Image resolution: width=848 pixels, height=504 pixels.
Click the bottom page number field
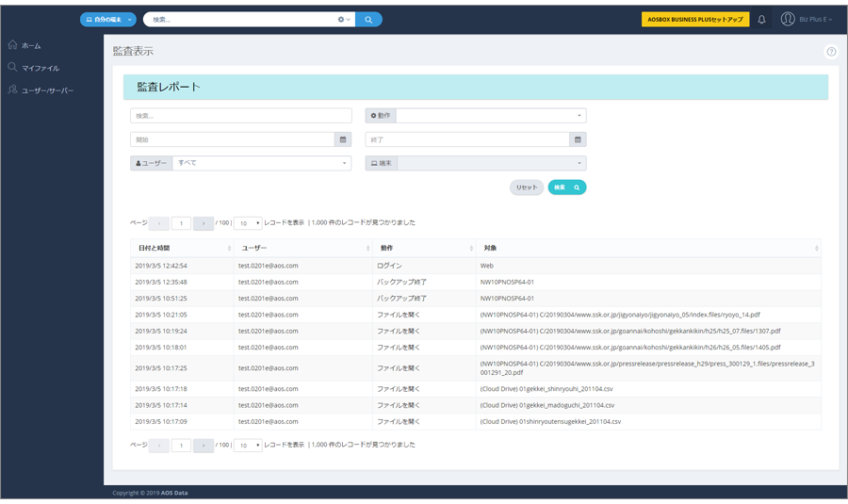181,445
